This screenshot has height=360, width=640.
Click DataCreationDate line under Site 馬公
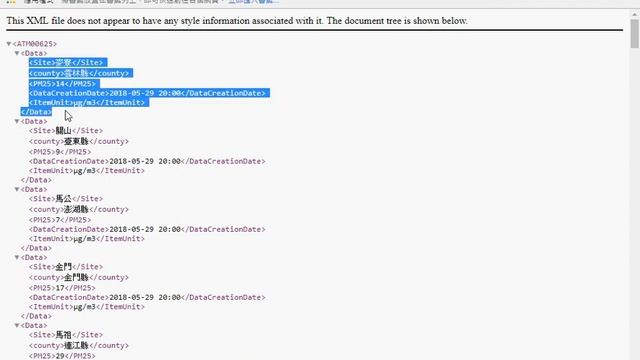(147, 229)
